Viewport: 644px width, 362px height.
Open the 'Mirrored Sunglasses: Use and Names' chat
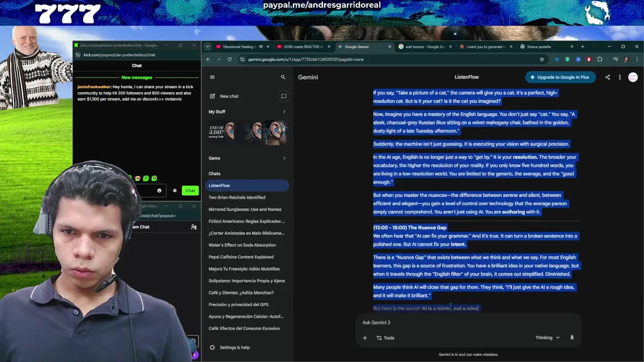(x=247, y=209)
